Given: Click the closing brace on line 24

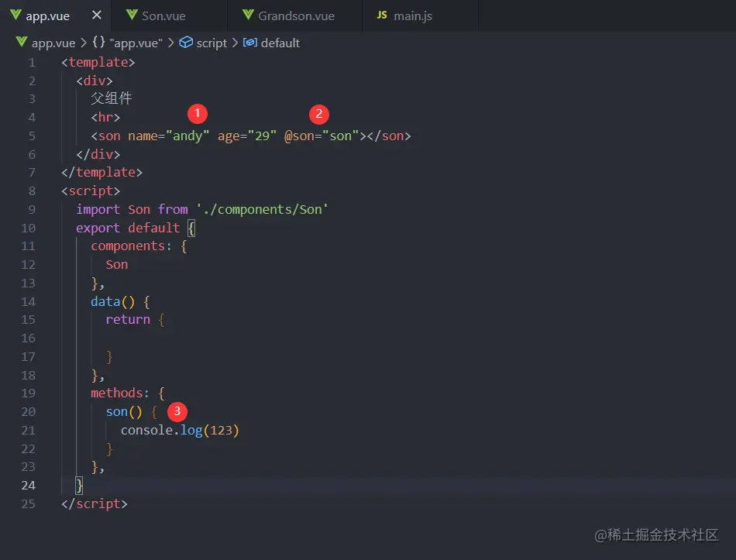Looking at the screenshot, I should click(x=79, y=486).
